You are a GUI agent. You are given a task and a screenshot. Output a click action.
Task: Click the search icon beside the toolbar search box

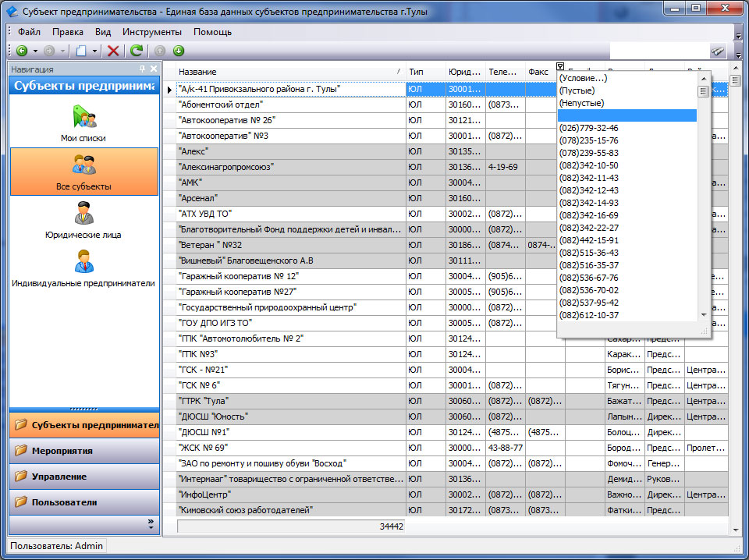(718, 51)
